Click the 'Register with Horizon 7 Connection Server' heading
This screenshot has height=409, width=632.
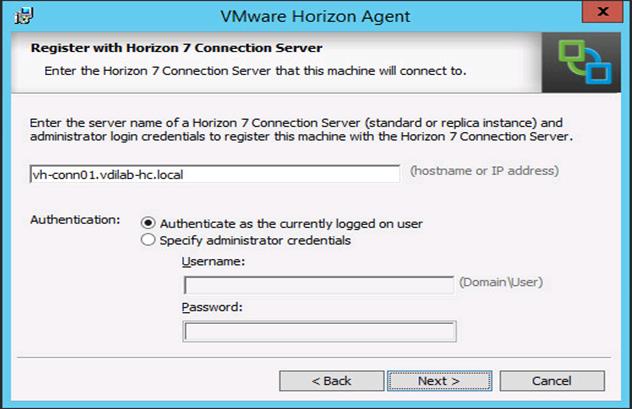click(x=177, y=48)
